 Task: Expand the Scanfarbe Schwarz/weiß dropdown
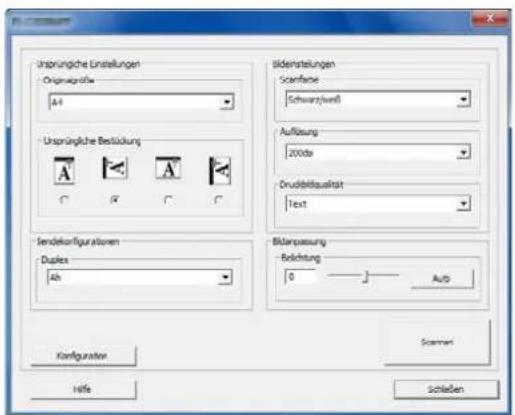(x=378, y=99)
